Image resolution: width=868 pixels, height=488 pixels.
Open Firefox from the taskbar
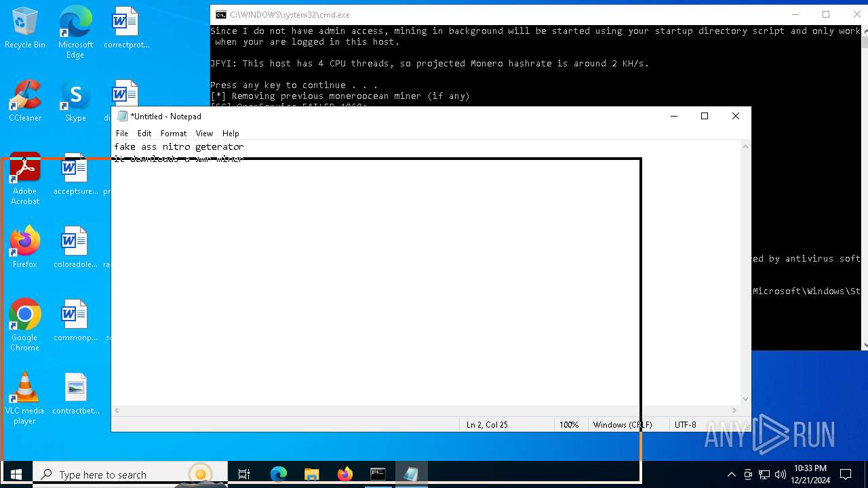[x=344, y=474]
